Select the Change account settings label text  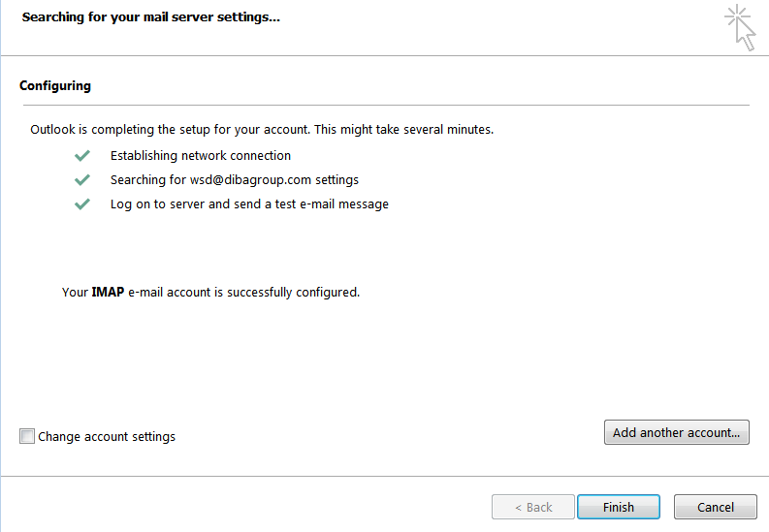click(x=107, y=436)
